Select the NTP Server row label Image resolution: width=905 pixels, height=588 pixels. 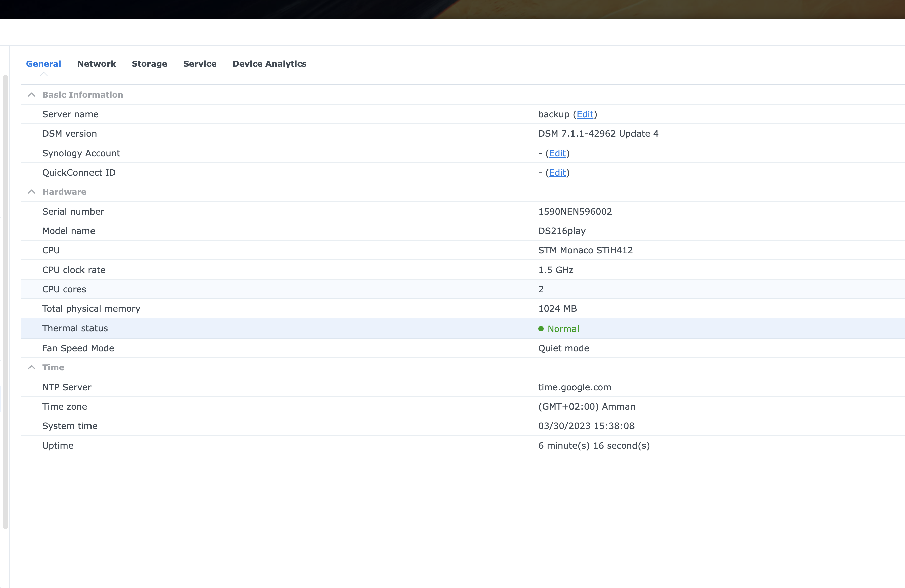click(67, 387)
